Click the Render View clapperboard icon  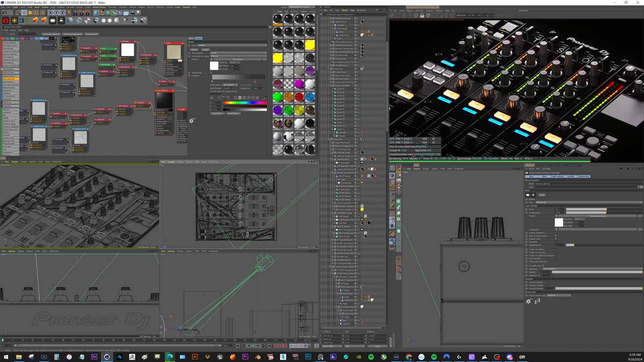click(x=75, y=12)
